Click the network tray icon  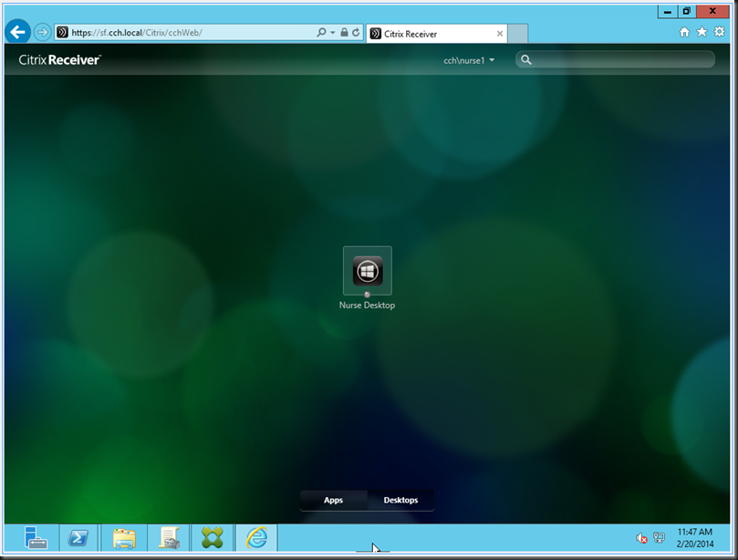click(659, 538)
